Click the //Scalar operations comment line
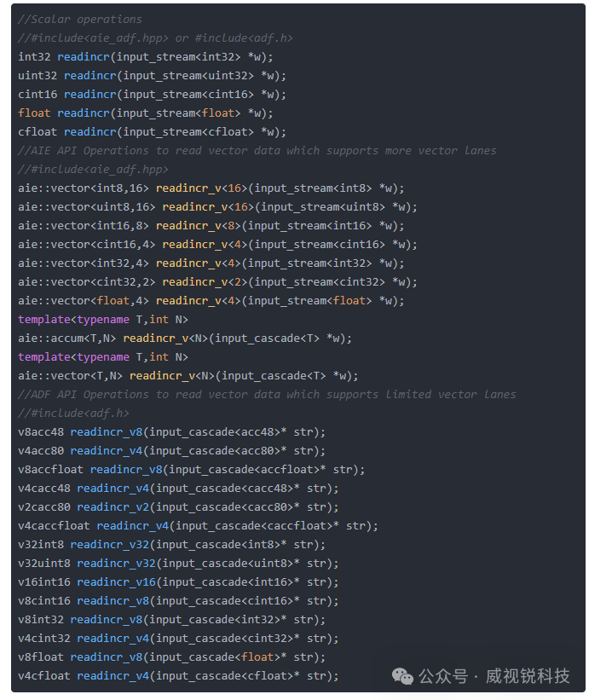589x700 pixels. (x=80, y=20)
